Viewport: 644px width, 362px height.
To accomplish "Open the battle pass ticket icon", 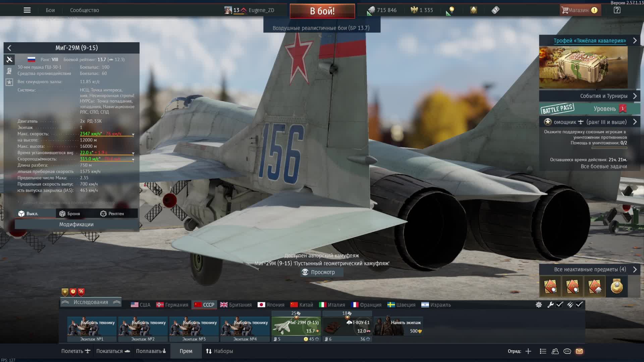I will click(495, 10).
